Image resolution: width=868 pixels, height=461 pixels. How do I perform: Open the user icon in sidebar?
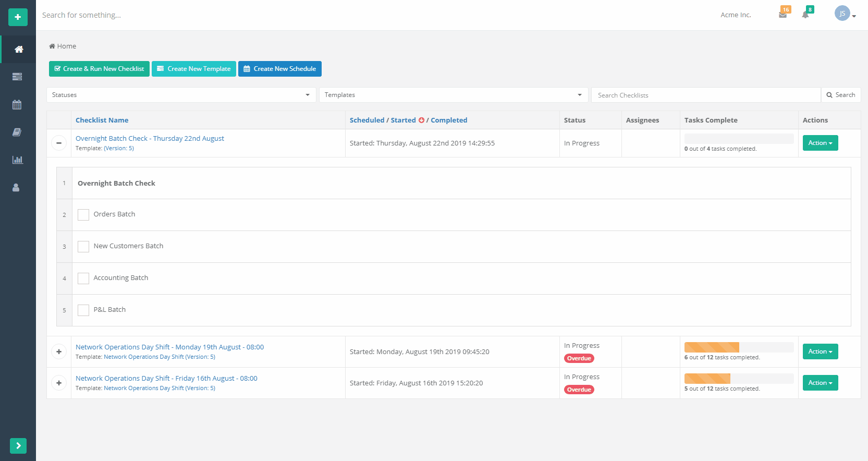16,187
